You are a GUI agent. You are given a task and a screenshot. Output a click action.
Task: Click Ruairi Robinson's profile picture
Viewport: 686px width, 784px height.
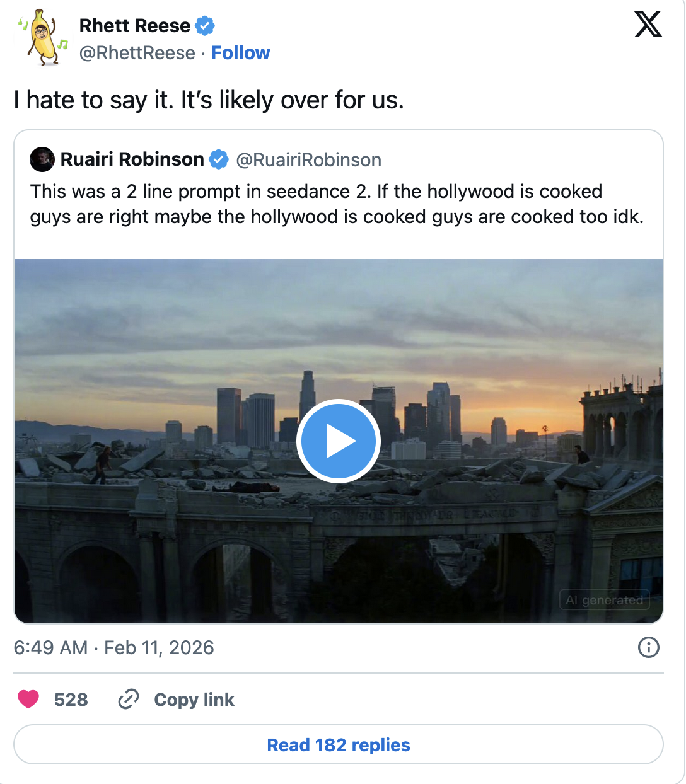click(x=42, y=159)
